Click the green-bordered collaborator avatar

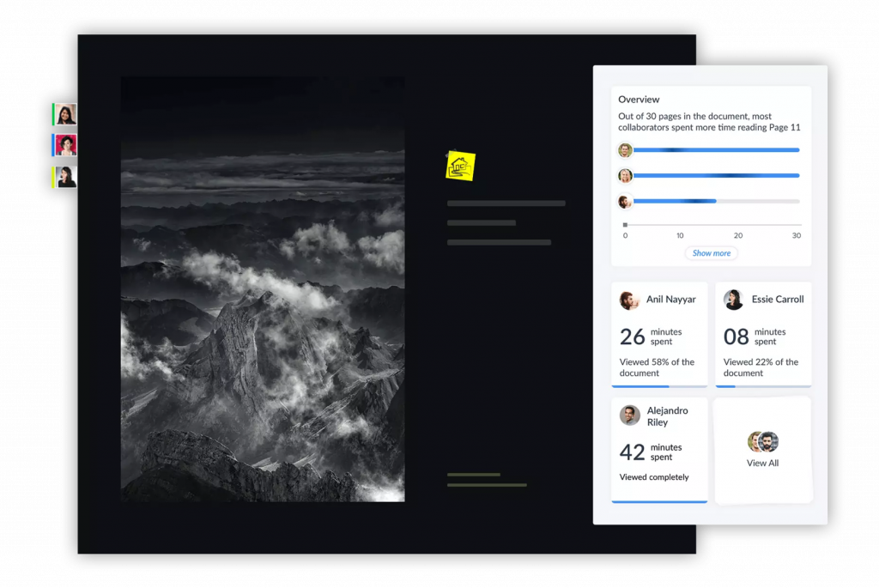(x=64, y=114)
